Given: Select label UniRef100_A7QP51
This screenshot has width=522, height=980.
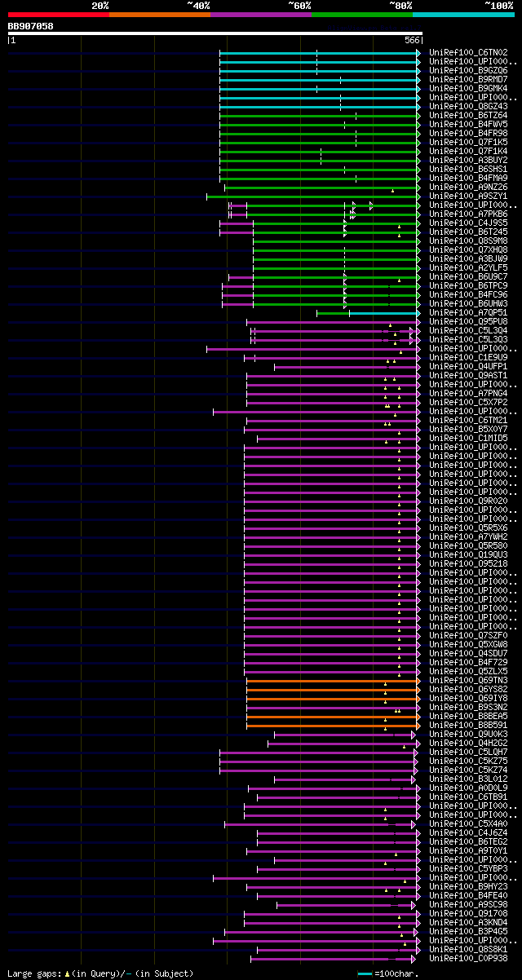Looking at the screenshot, I should [x=470, y=313].
